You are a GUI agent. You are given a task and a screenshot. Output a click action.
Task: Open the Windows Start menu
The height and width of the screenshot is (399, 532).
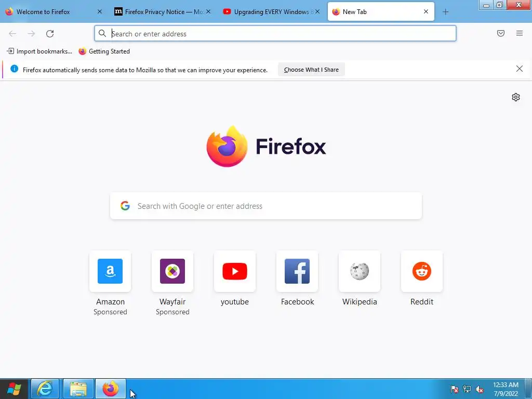click(14, 389)
